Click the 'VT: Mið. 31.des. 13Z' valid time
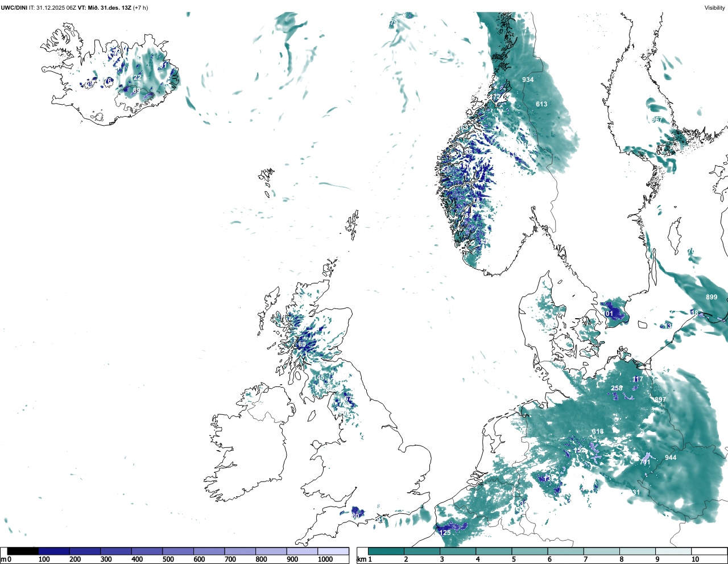 click(104, 8)
